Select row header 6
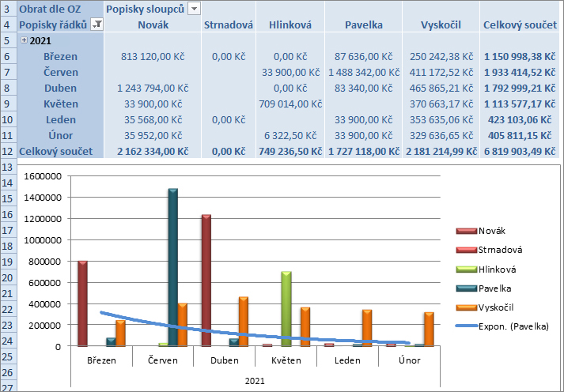564x392 pixels. [8, 56]
